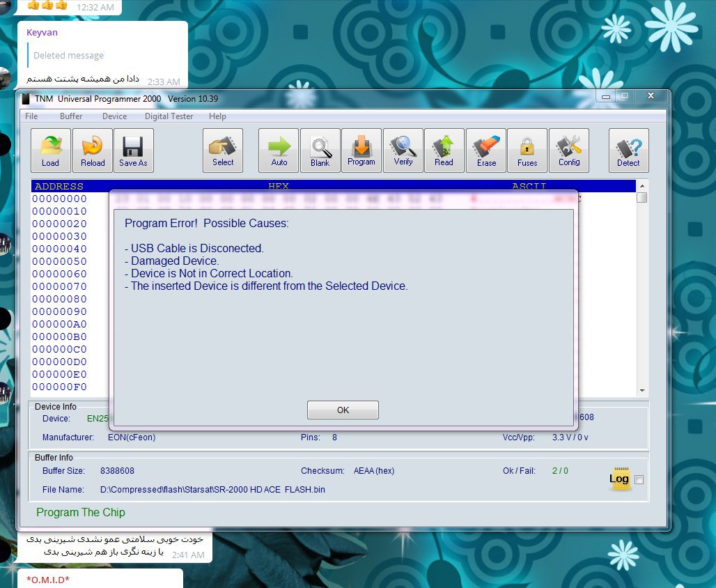Click the Verify chip icon

[403, 150]
